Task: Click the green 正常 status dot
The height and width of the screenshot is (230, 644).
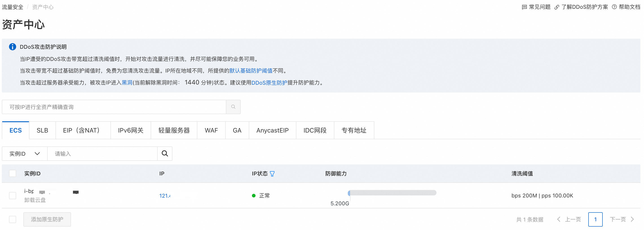Action: [x=254, y=195]
